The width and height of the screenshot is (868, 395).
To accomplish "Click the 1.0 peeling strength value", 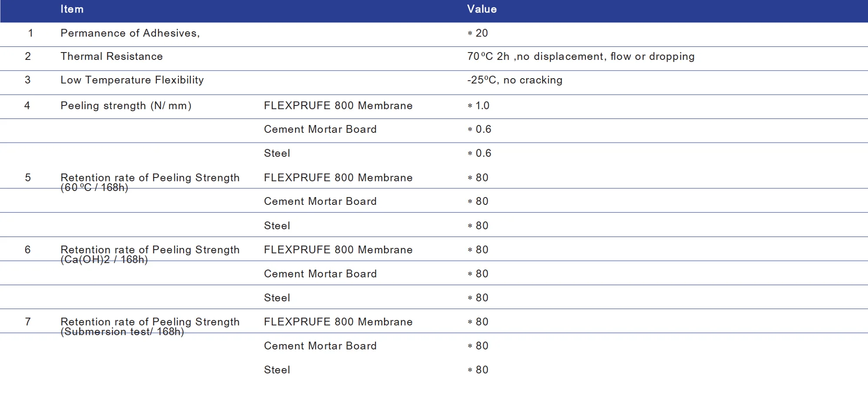I will tap(482, 106).
